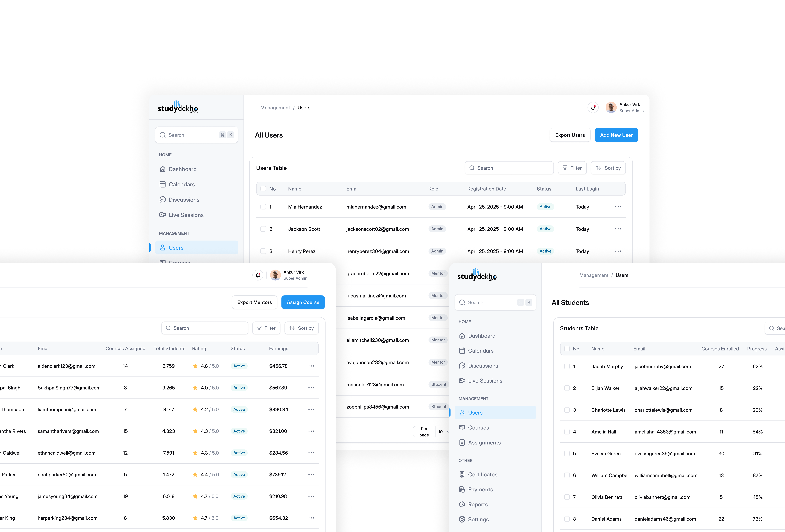
Task: Select Calendars from the sidebar
Action: (x=181, y=184)
